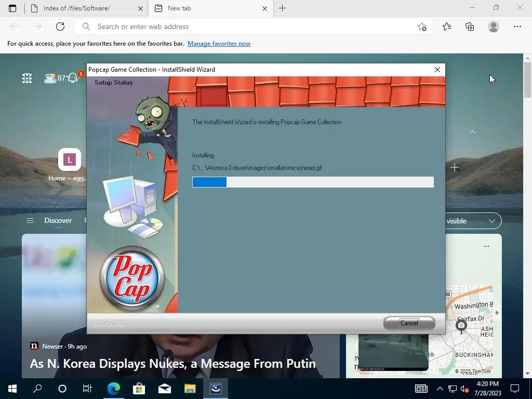The height and width of the screenshot is (399, 532).
Task: Close the Index of /files/Software/ tab
Action: tap(140, 8)
